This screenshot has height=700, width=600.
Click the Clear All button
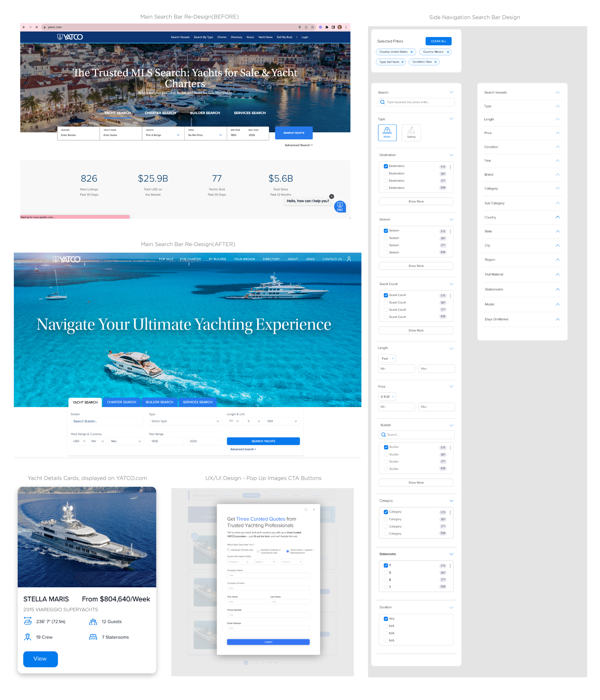tap(438, 41)
